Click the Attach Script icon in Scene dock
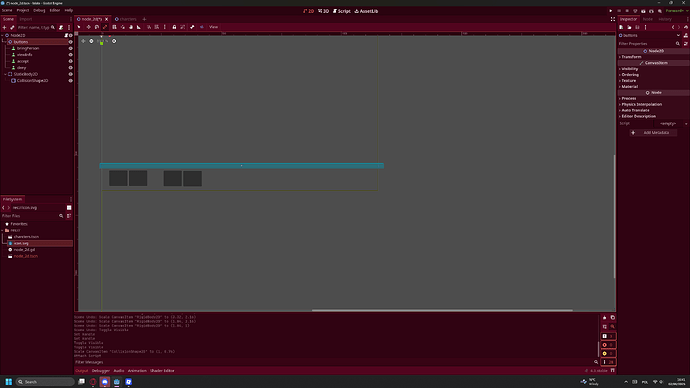This screenshot has width=690, height=388. [x=61, y=27]
